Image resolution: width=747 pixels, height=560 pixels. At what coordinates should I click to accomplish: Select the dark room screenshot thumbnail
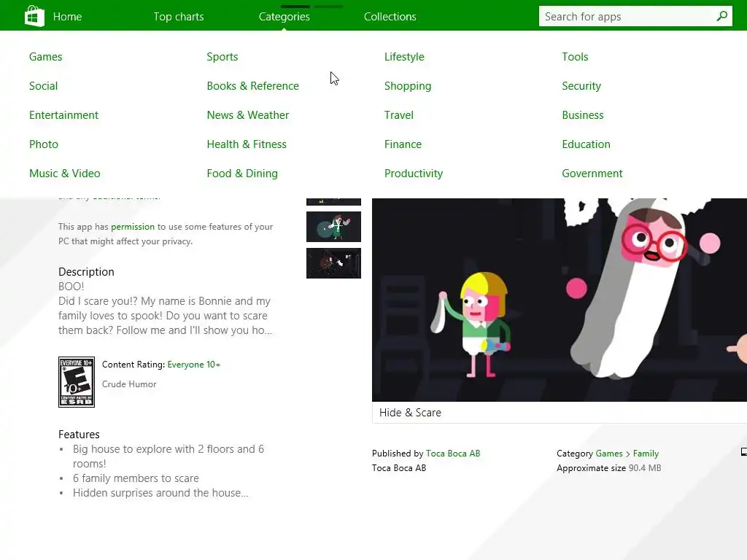pyautogui.click(x=333, y=262)
